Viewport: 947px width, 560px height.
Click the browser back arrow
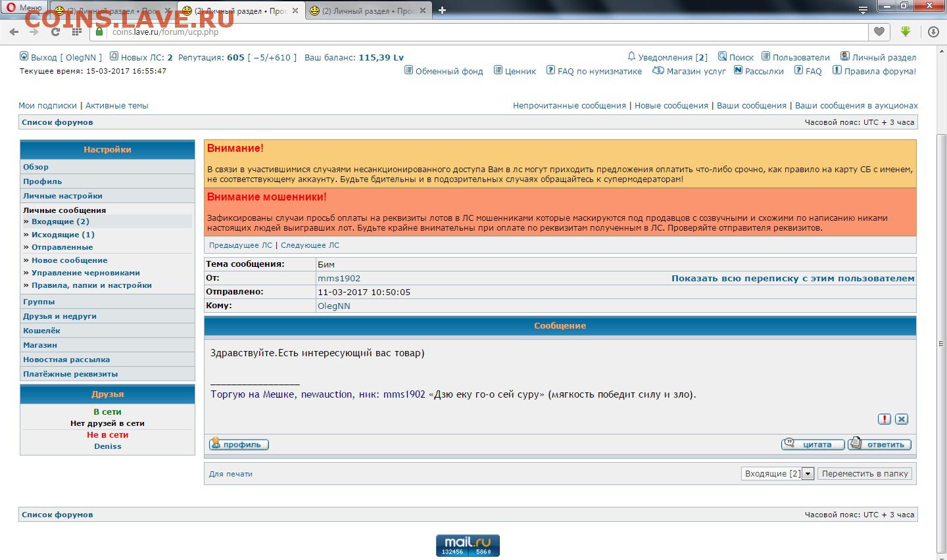coord(14,32)
